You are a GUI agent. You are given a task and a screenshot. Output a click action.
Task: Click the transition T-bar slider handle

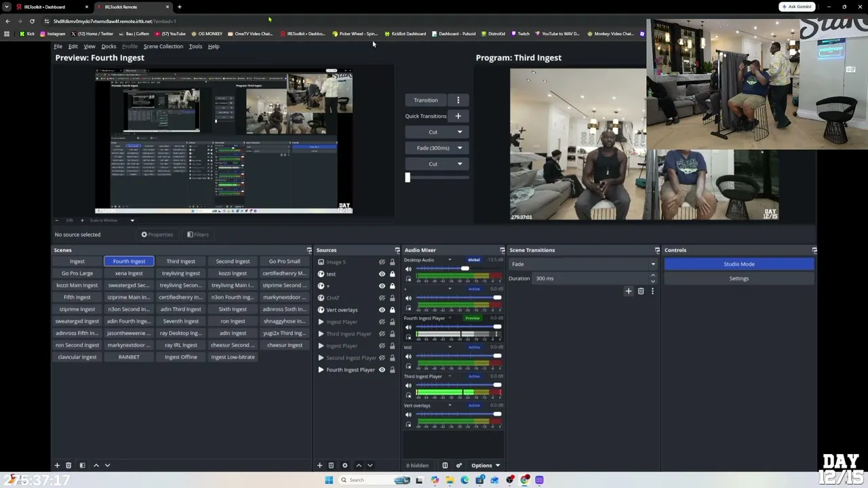tap(408, 178)
